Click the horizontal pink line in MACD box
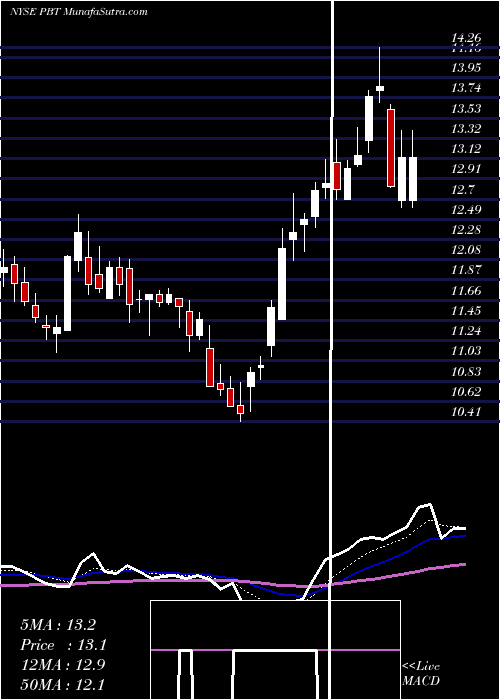 point(275,650)
